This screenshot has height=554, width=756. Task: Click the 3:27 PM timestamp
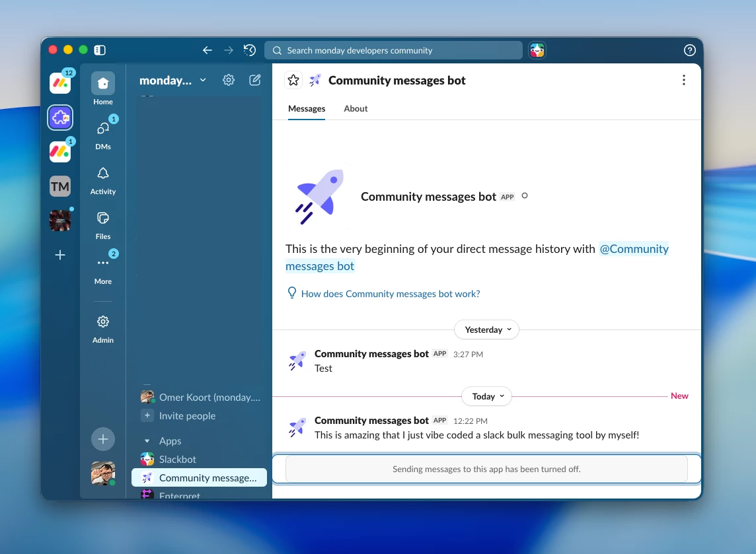coord(468,355)
